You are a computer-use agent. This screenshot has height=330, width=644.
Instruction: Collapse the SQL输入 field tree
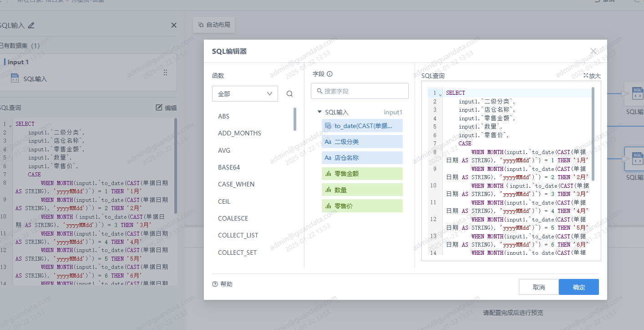coord(319,112)
